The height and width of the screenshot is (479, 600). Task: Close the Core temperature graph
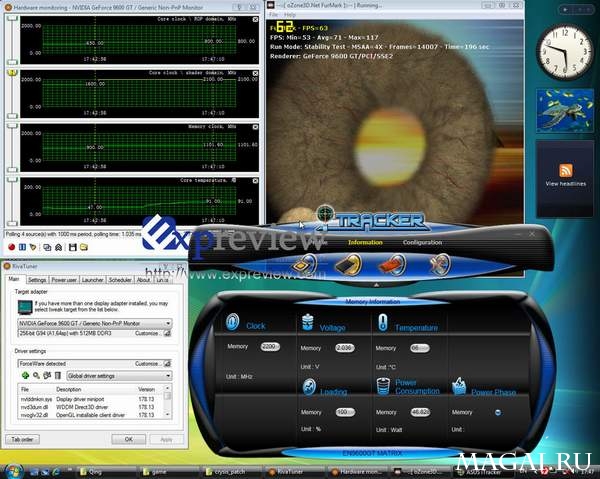pos(255,181)
